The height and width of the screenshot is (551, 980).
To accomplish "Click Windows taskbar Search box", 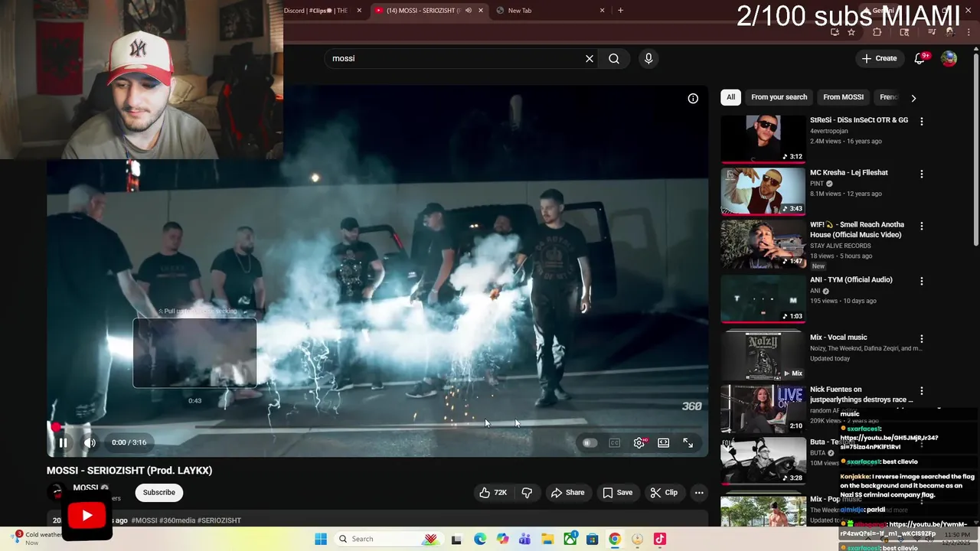I will (389, 539).
